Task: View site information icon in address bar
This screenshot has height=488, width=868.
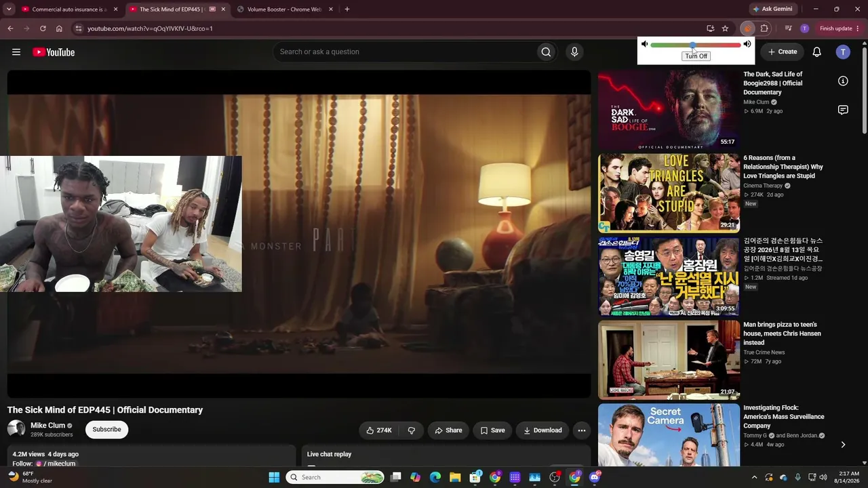Action: [x=79, y=28]
